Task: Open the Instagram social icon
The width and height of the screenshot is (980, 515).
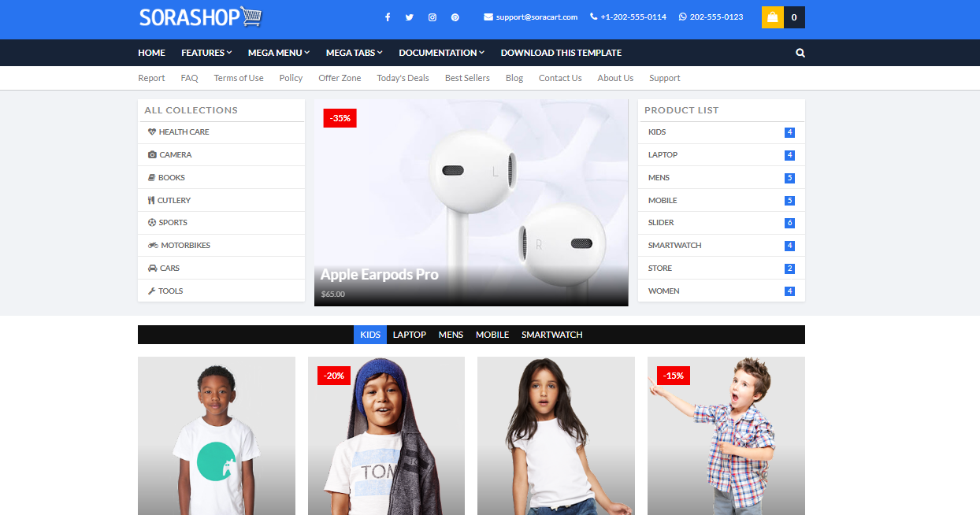Action: coord(432,17)
